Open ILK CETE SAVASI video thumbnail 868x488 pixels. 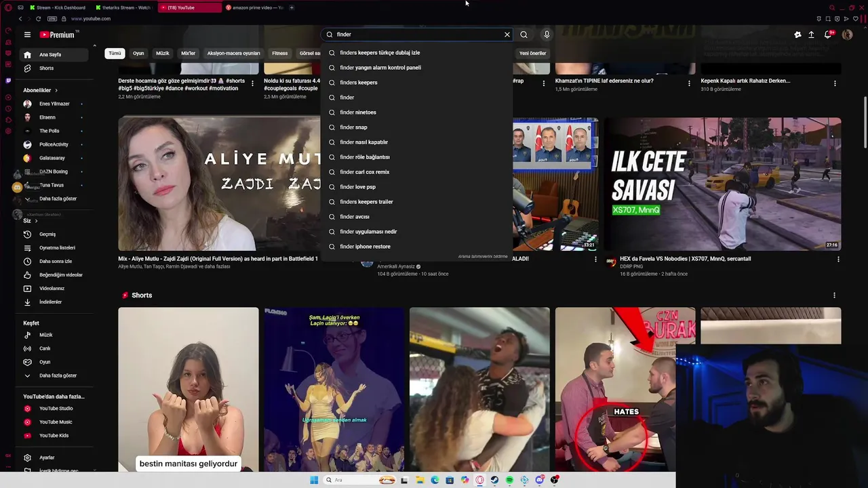[x=723, y=184]
